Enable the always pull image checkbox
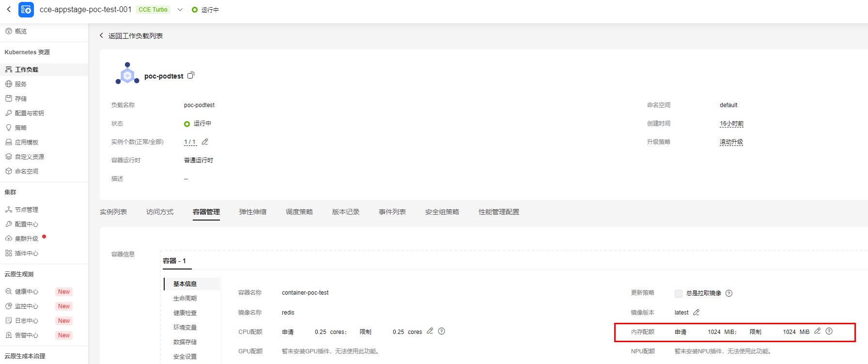 (x=679, y=293)
